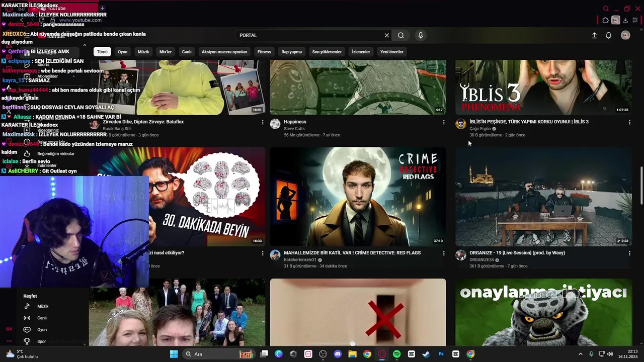
Task: Open Bakirkertenkele31 channel avatar
Action: 275,255
